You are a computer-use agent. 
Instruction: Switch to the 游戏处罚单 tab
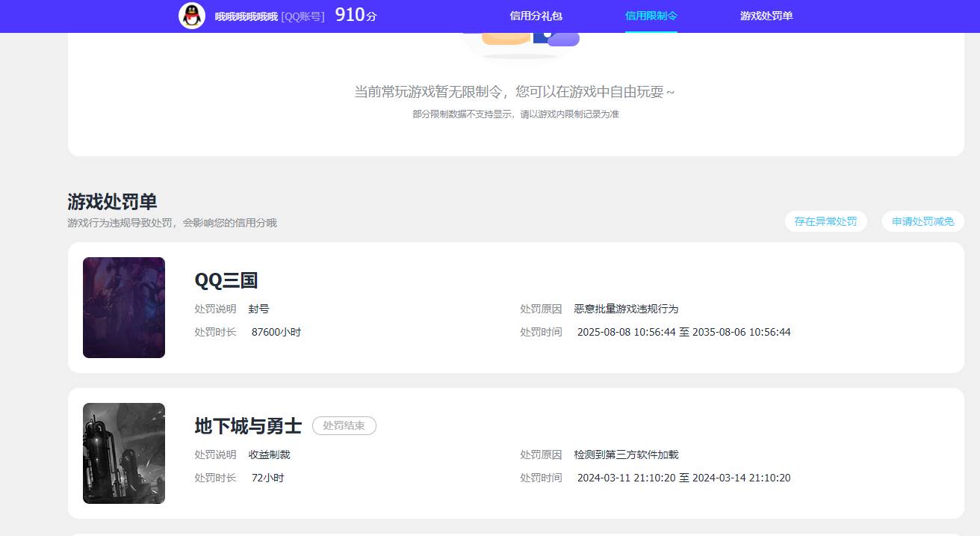(x=766, y=16)
